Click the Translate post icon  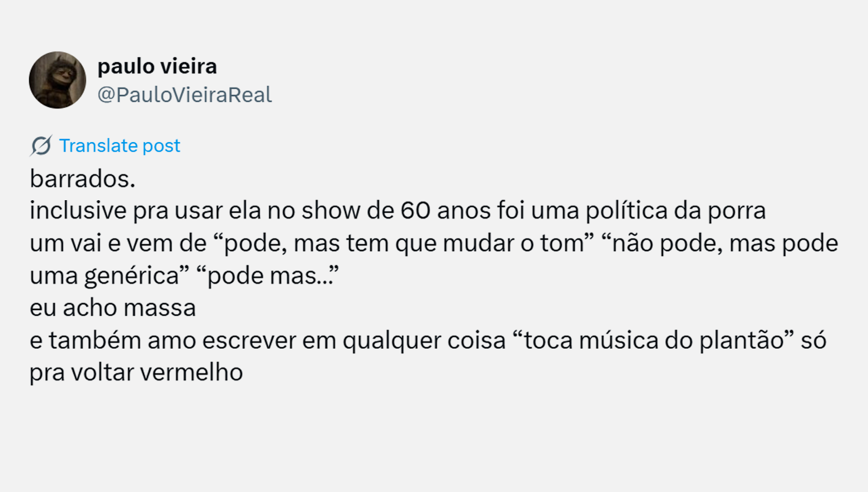tap(41, 146)
